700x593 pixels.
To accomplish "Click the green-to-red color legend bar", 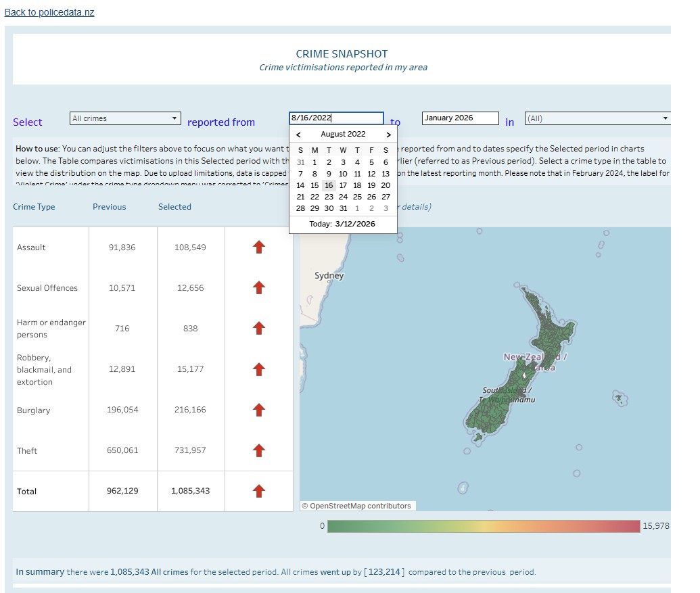I will click(x=484, y=526).
